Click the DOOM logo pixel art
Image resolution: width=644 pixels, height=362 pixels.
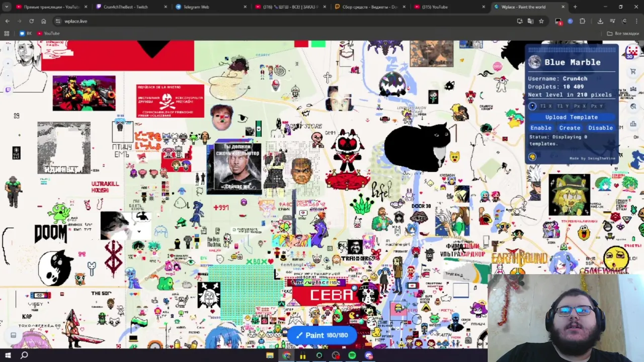click(50, 234)
